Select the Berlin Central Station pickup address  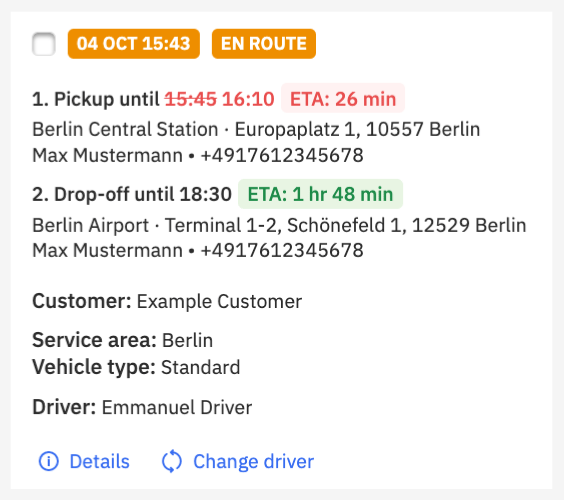(x=256, y=129)
